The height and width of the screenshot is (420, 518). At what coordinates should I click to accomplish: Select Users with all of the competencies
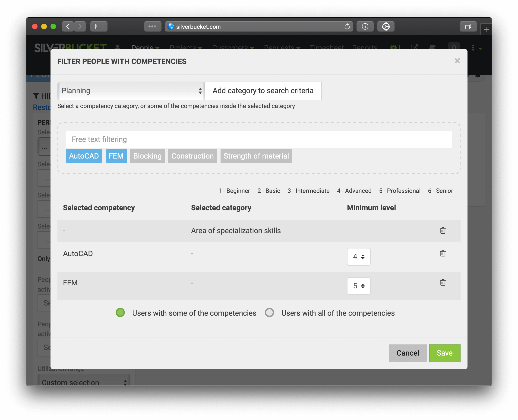[x=269, y=313]
